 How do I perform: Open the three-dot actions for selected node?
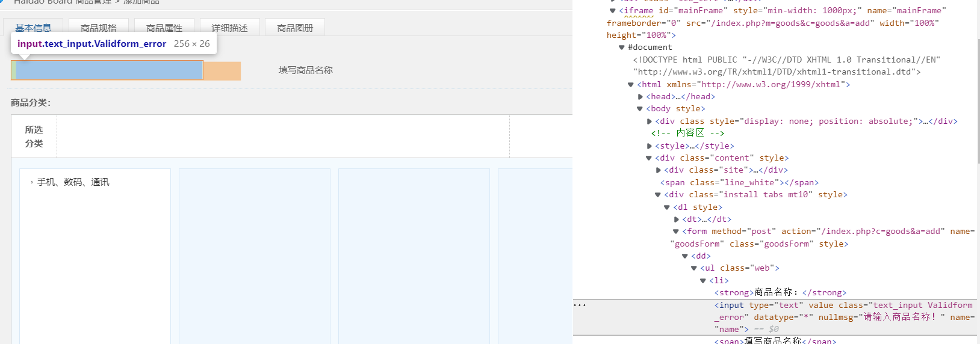pos(580,306)
